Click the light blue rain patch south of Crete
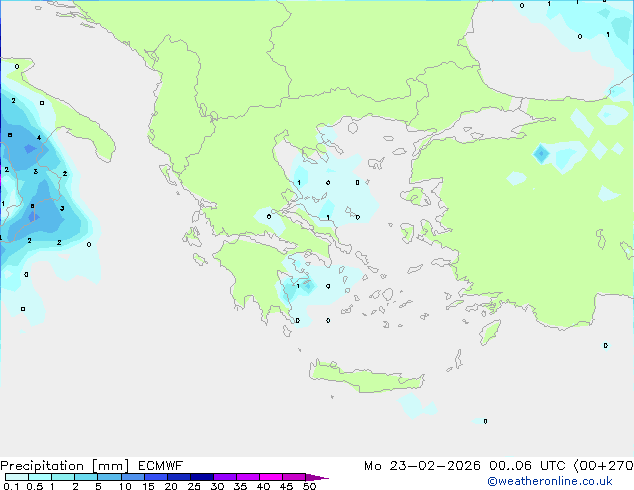The height and width of the screenshot is (490, 634). coord(411,405)
